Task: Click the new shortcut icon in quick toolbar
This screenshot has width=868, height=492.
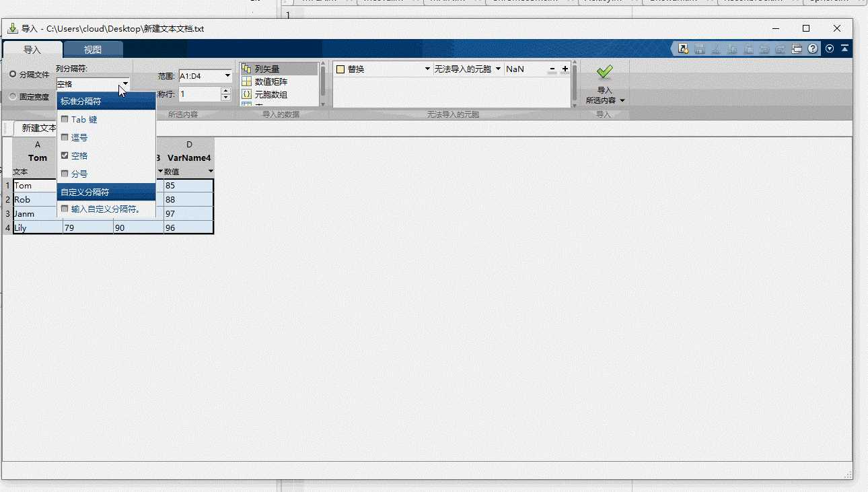Action: tap(684, 48)
